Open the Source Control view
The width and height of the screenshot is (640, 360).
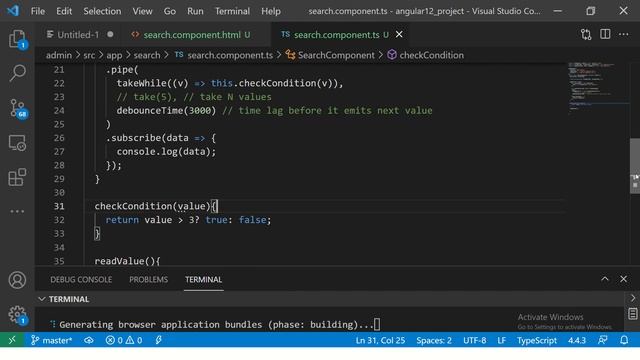coord(18,109)
